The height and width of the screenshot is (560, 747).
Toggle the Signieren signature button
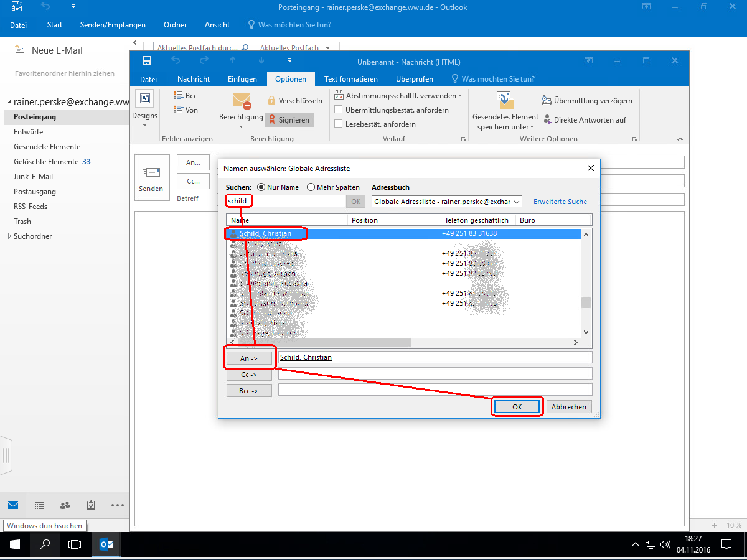[x=288, y=119]
